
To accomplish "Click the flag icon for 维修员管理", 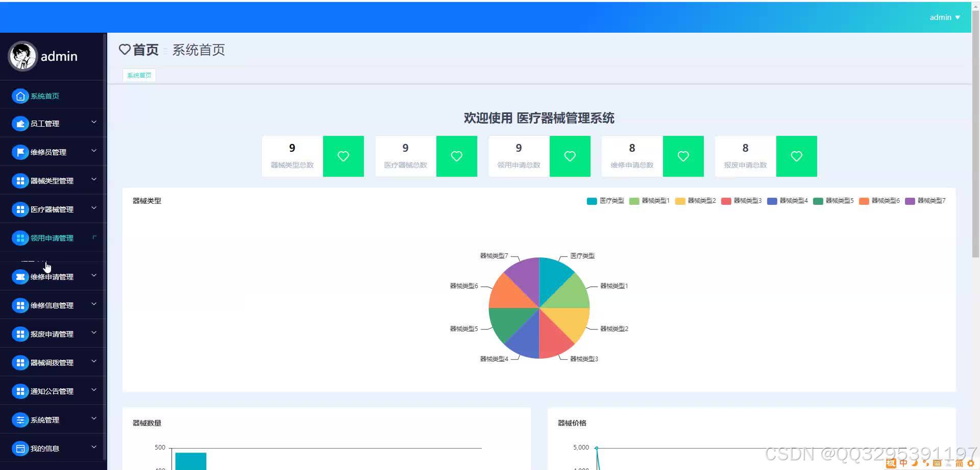I will pos(20,152).
